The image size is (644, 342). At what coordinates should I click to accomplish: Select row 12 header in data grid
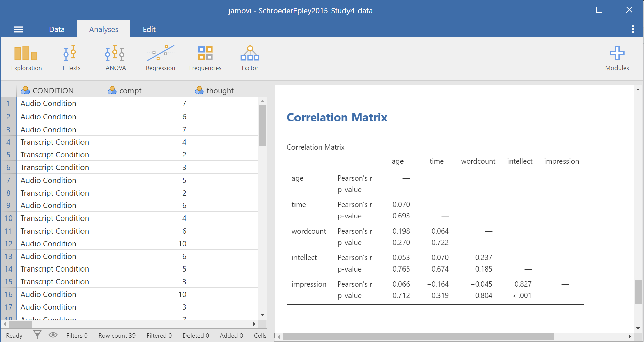(x=8, y=244)
